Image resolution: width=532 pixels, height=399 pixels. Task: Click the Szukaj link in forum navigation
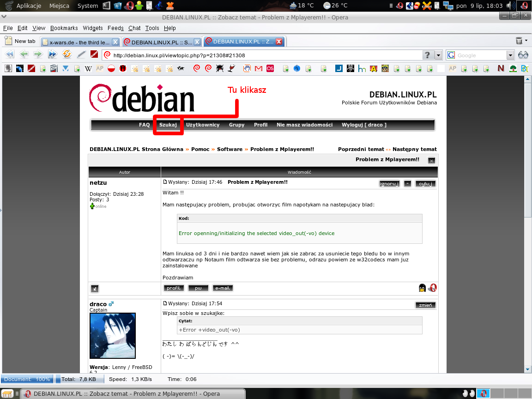tap(168, 125)
